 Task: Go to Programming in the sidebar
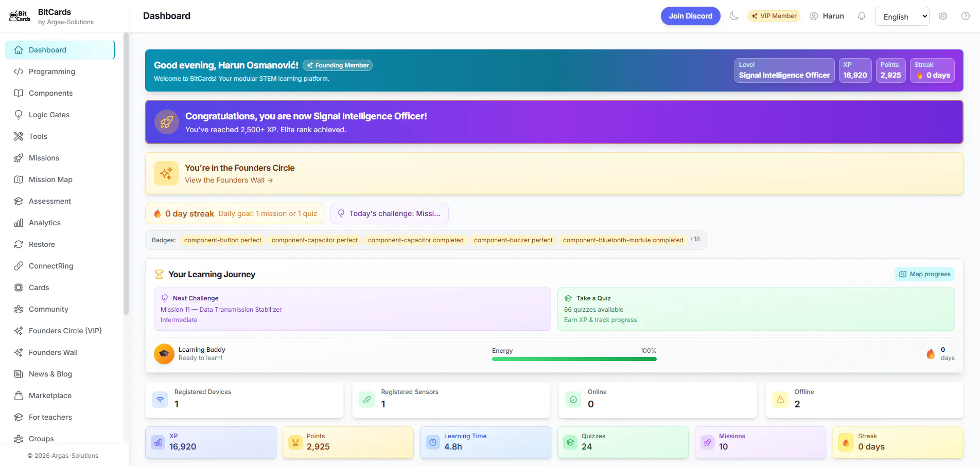(60, 71)
